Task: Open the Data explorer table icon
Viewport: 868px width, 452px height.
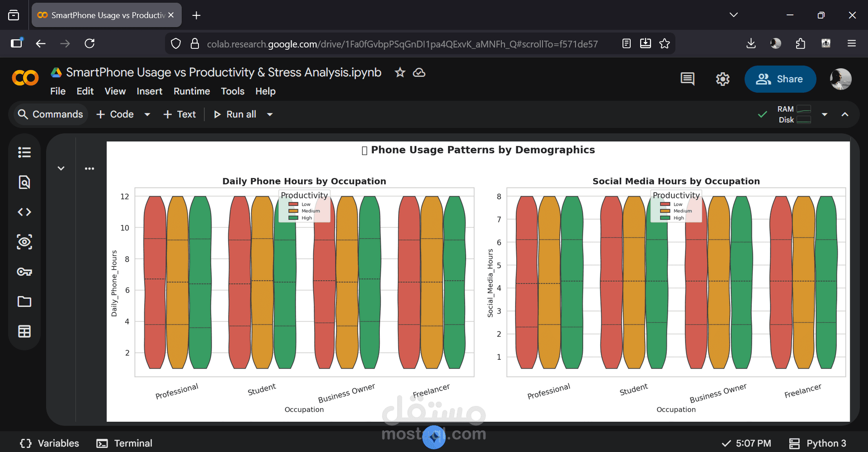Action: click(24, 331)
